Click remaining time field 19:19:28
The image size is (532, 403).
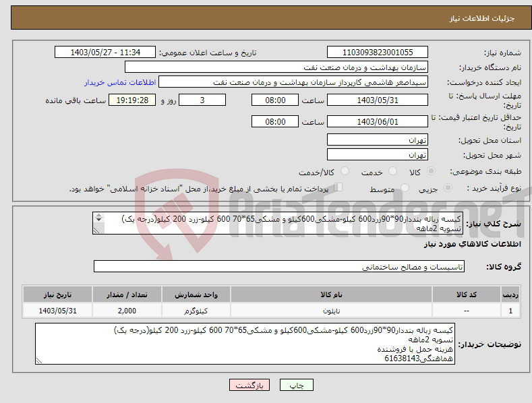tap(132, 100)
